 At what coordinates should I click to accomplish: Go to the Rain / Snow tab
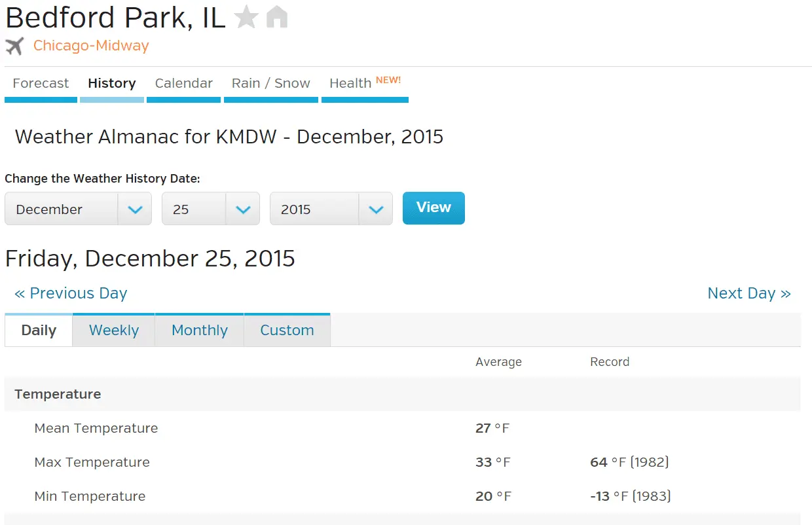pos(270,84)
